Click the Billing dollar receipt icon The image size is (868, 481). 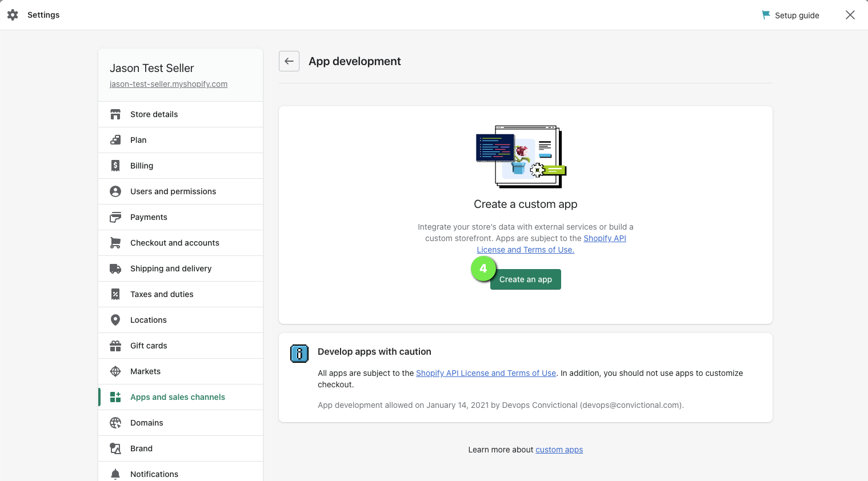coord(115,166)
